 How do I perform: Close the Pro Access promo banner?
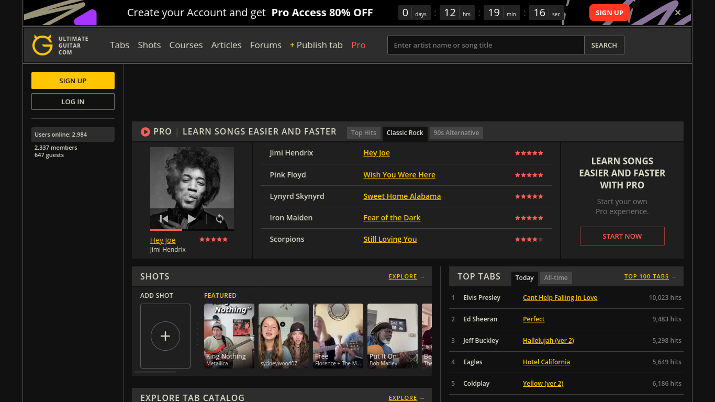coord(678,13)
